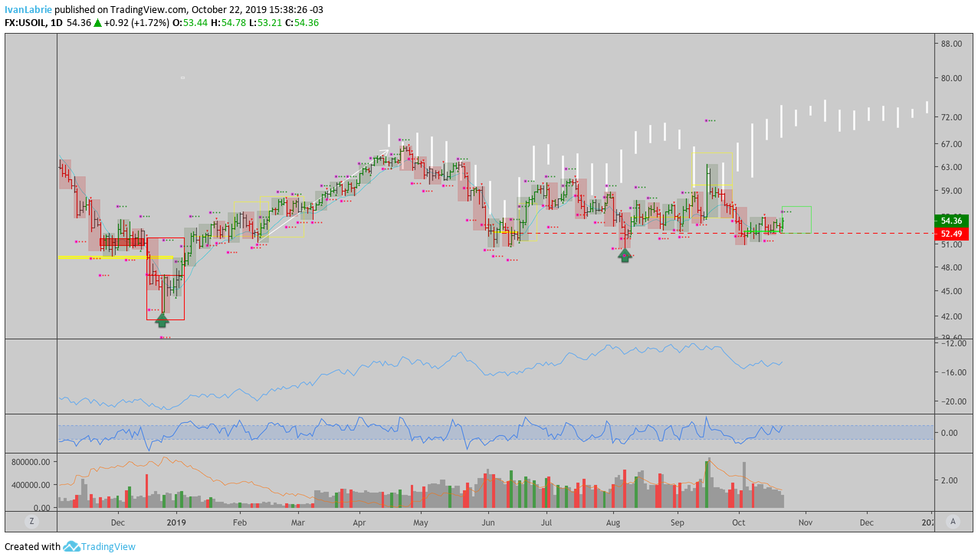The width and height of the screenshot is (978, 560).
Task: Toggle the A auto-scale button
Action: pyautogui.click(x=953, y=521)
